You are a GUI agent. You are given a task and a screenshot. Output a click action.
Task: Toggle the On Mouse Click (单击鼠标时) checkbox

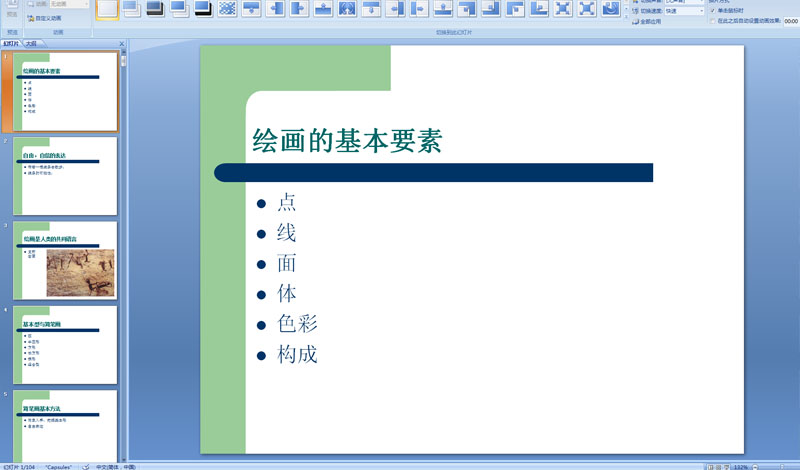point(713,10)
